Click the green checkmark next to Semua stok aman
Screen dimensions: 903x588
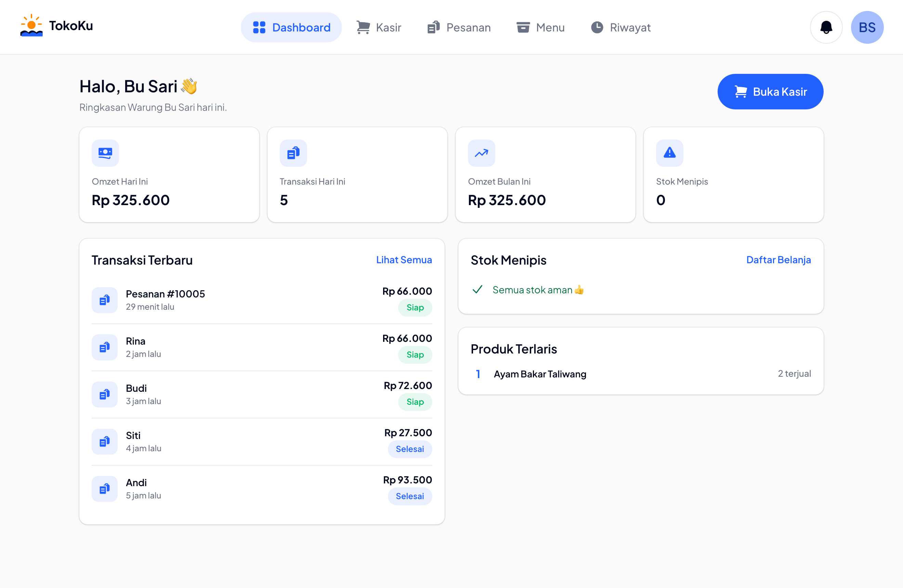(477, 290)
